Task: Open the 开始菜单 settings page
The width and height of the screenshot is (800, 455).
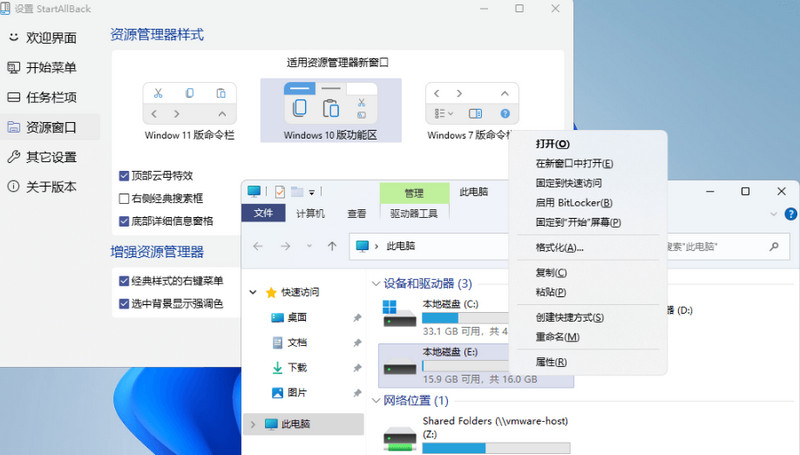Action: pyautogui.click(x=42, y=67)
